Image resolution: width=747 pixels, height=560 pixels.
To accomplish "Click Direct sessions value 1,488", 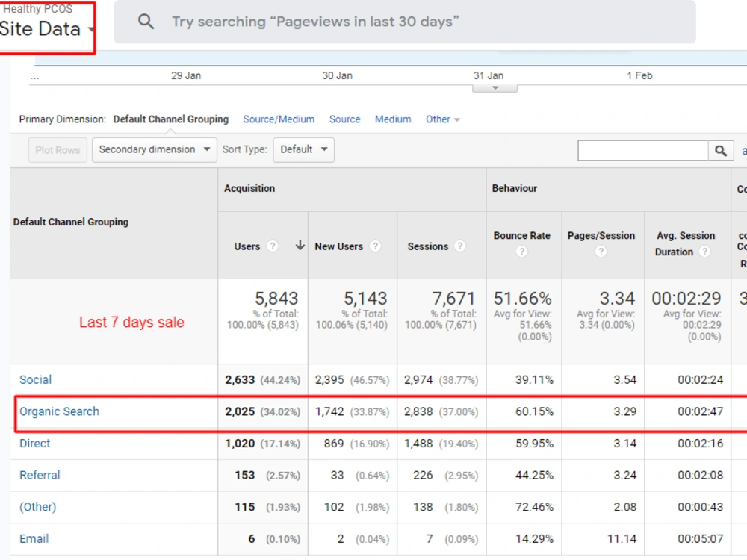I will pyautogui.click(x=418, y=444).
